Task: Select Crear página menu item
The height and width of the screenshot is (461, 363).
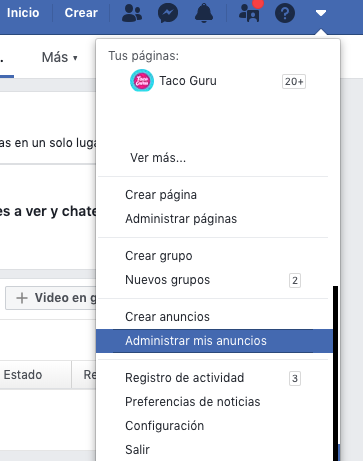Action: (x=161, y=195)
